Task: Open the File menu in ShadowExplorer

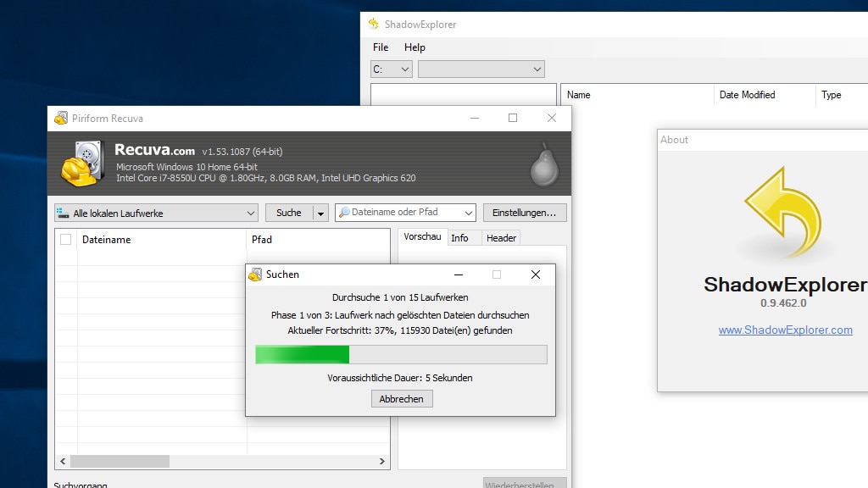Action: tap(380, 47)
